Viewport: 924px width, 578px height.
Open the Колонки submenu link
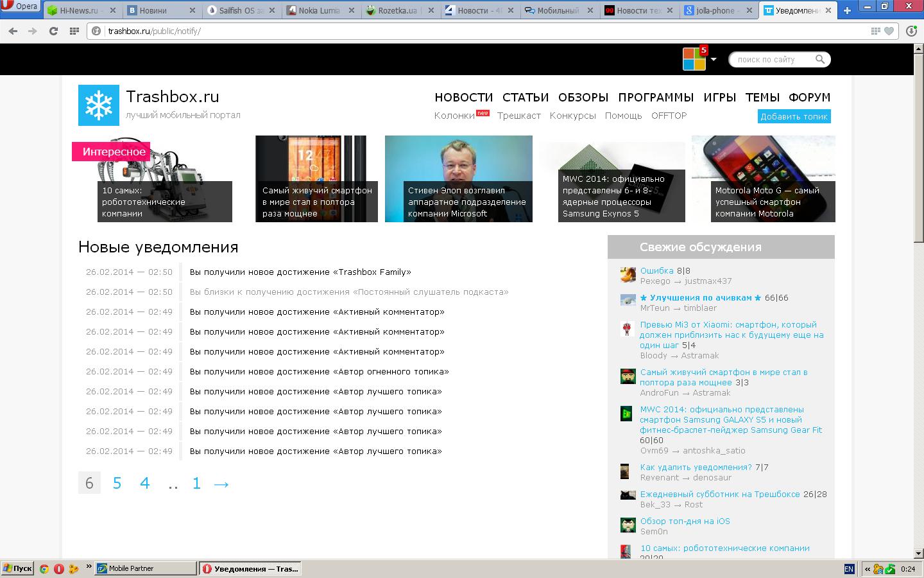[x=454, y=116]
